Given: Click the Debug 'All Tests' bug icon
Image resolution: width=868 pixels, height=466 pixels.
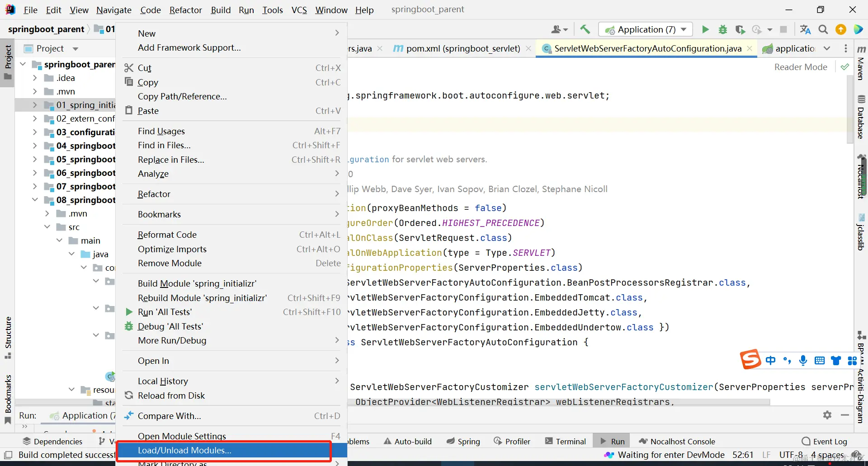Looking at the screenshot, I should [129, 326].
